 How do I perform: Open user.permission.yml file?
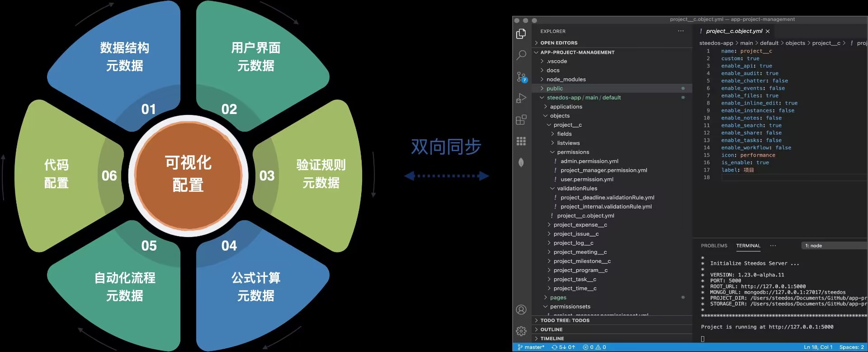click(x=612, y=179)
